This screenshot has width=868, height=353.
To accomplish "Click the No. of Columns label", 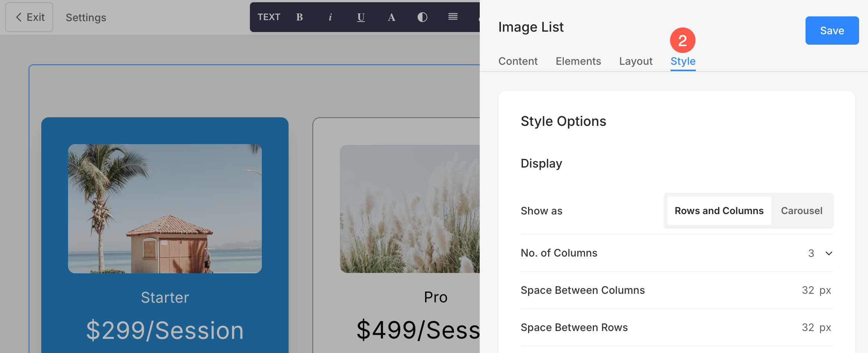I will [x=559, y=253].
